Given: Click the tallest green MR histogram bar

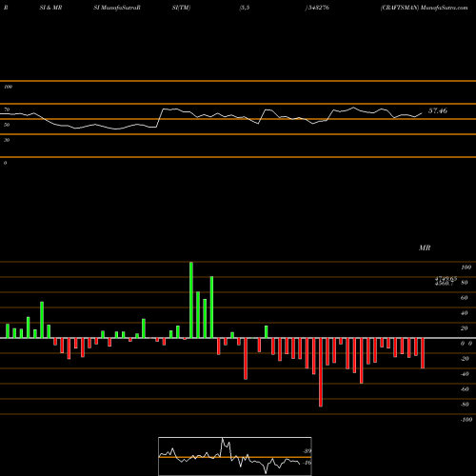Looking at the screenshot, I should point(191,300).
